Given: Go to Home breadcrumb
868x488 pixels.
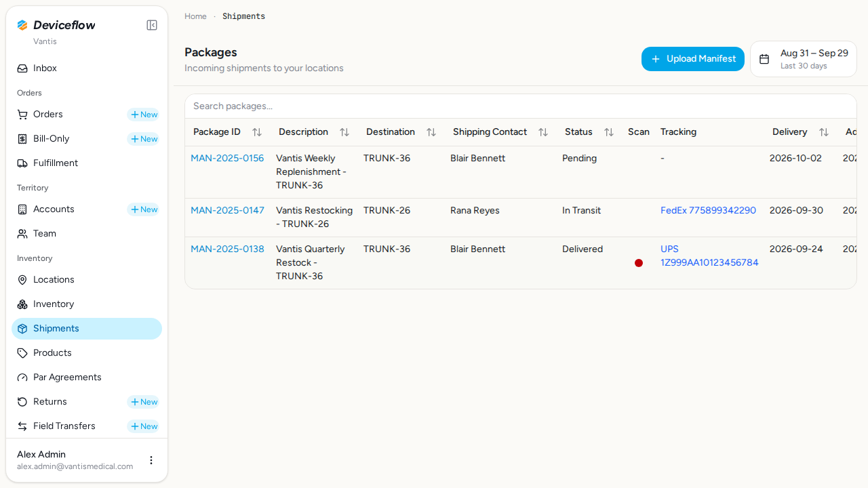Looking at the screenshot, I should [x=195, y=16].
